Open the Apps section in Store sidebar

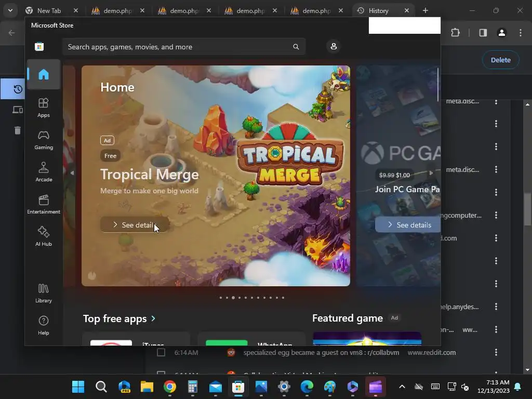pos(44,108)
